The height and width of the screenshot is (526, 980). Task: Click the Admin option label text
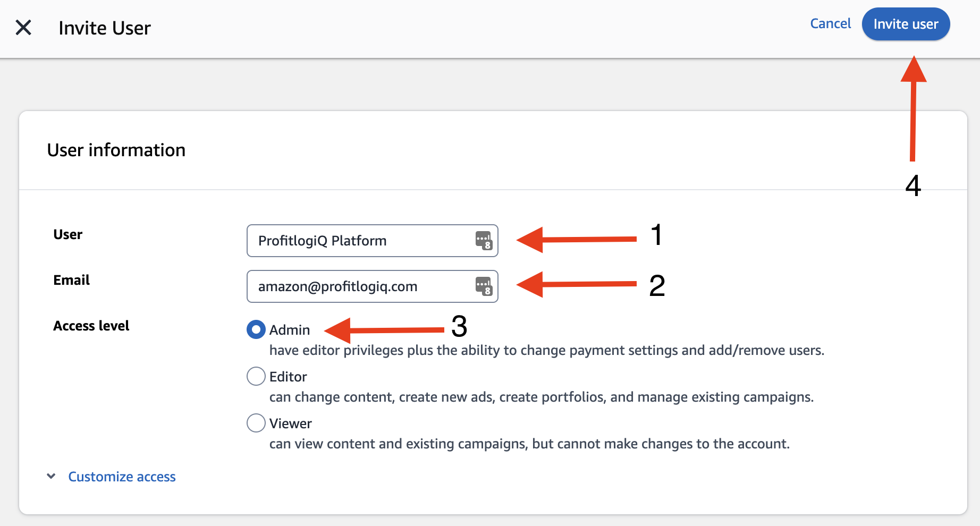pos(290,330)
